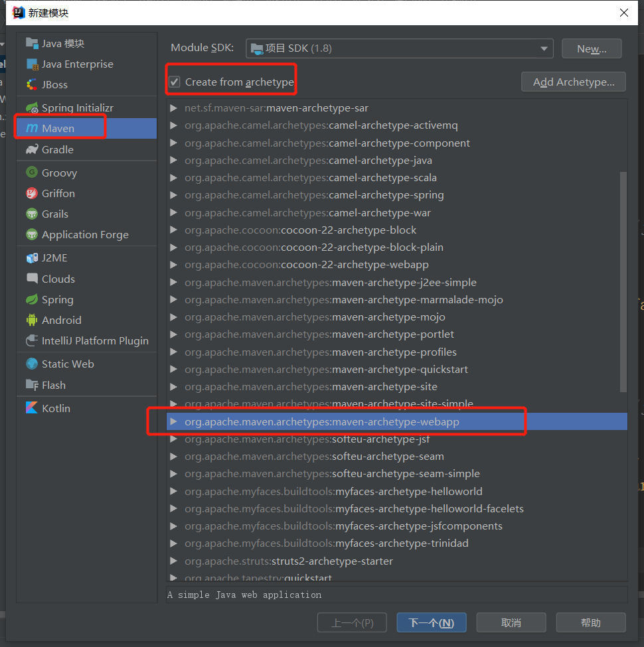Viewport: 644px width, 647px height.
Task: Click the Add Archetype button
Action: point(574,82)
